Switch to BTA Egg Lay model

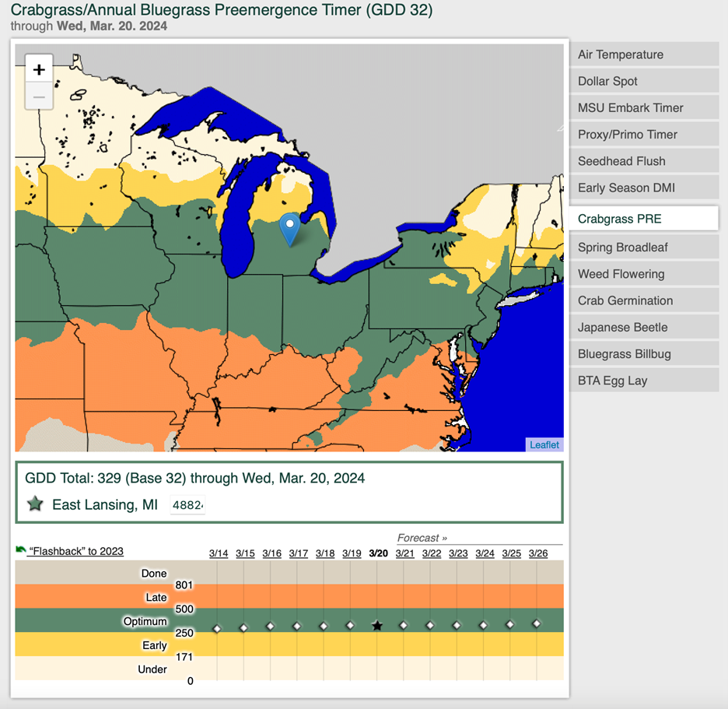click(x=643, y=381)
